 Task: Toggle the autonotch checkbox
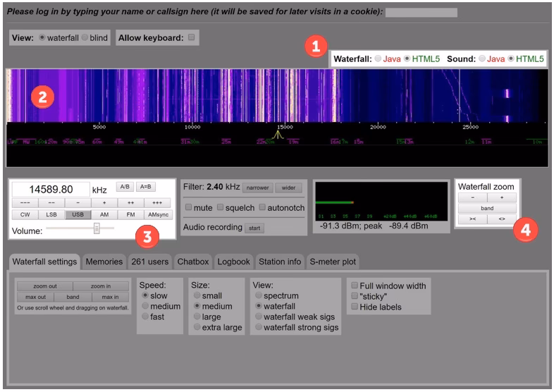[x=262, y=207]
